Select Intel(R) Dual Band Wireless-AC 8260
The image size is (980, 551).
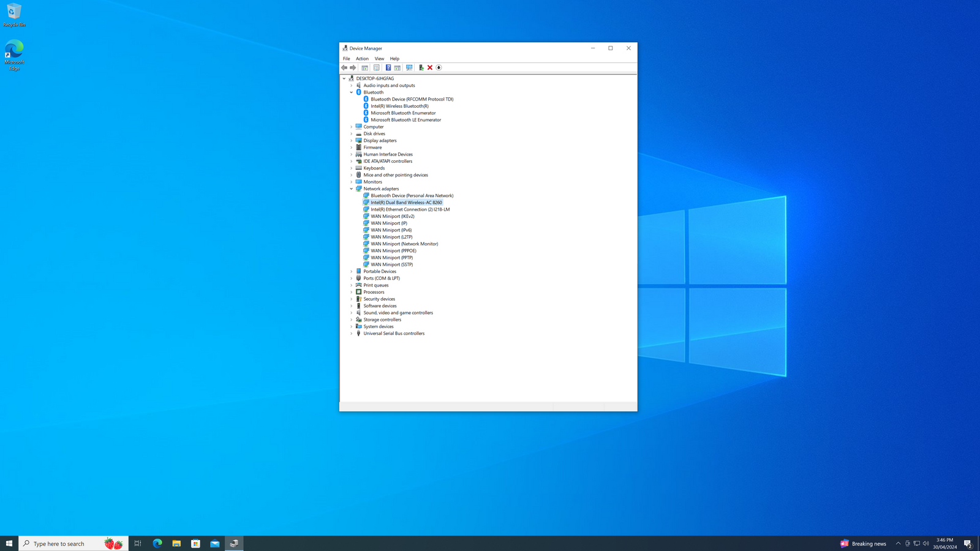(x=406, y=203)
